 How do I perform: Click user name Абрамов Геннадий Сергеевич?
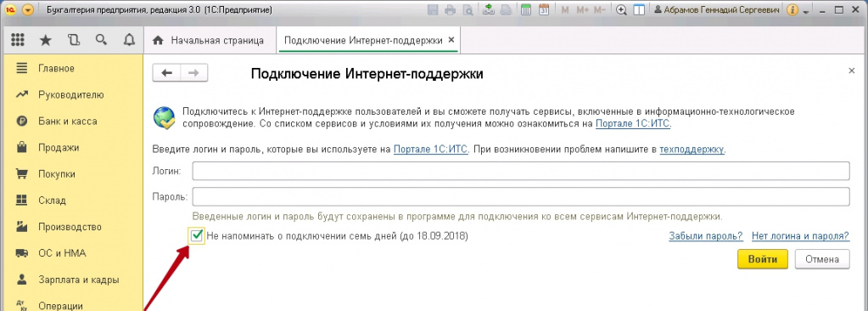(x=718, y=10)
